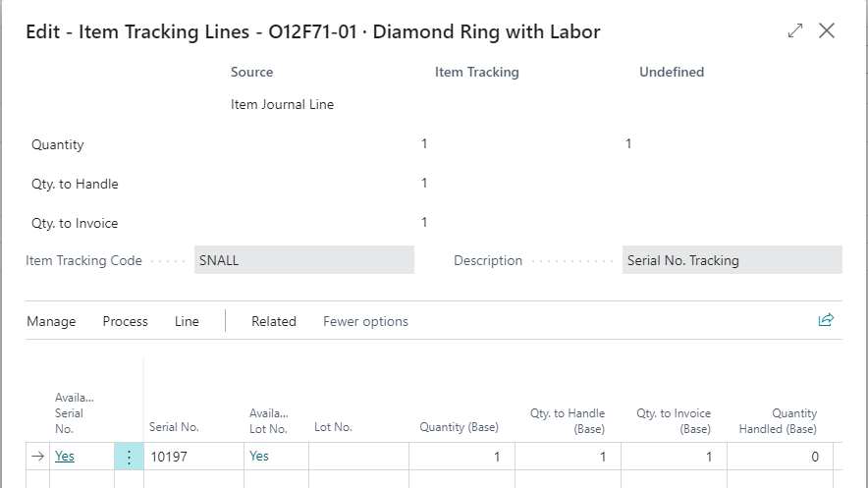Select the row arrow indicator

[x=37, y=457]
